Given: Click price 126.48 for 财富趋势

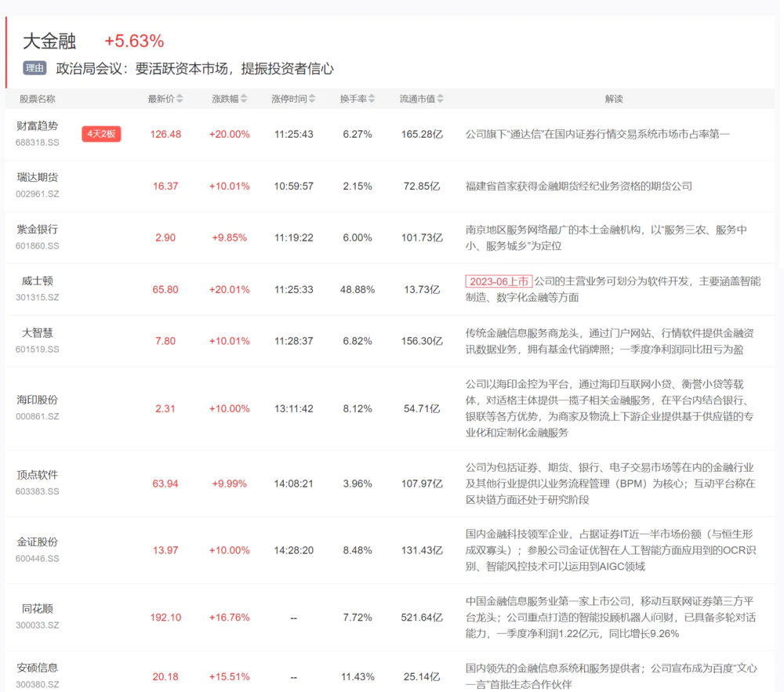Looking at the screenshot, I should 165,134.
